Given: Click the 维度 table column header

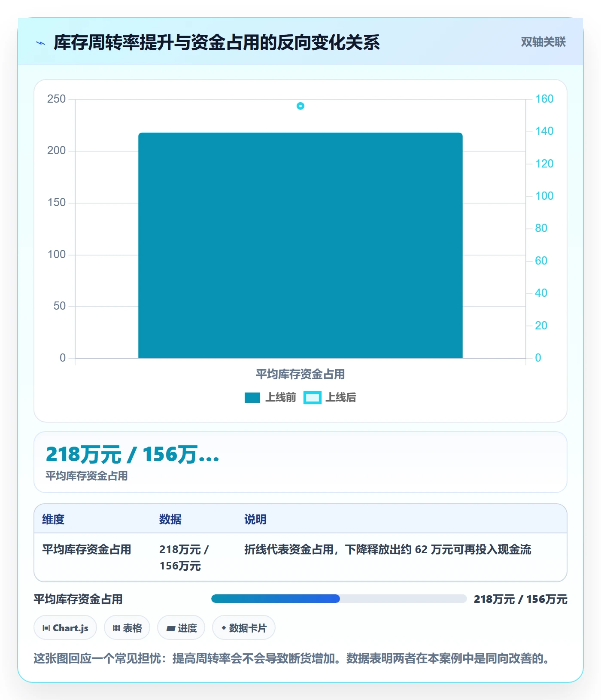Looking at the screenshot, I should coord(53,519).
